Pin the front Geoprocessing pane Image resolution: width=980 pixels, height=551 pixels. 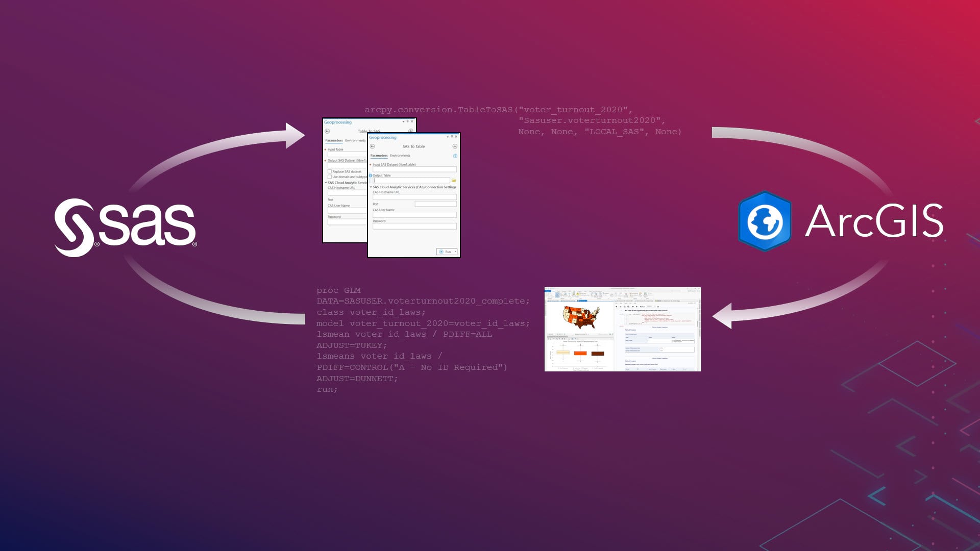point(451,137)
